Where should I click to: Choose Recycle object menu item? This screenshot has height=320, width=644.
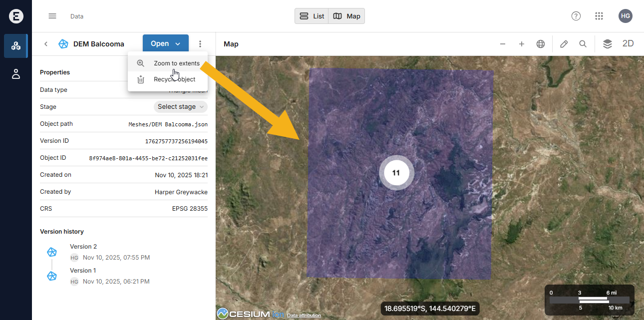coord(174,79)
